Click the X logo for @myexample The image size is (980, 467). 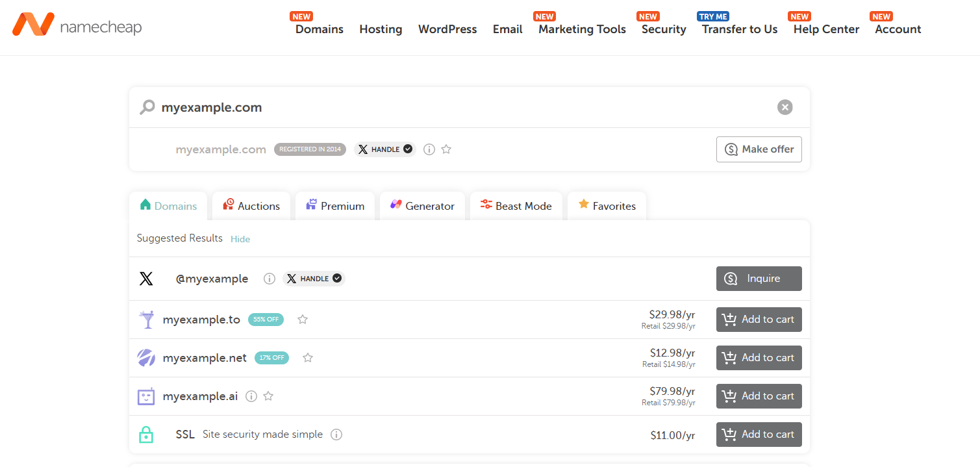click(146, 279)
